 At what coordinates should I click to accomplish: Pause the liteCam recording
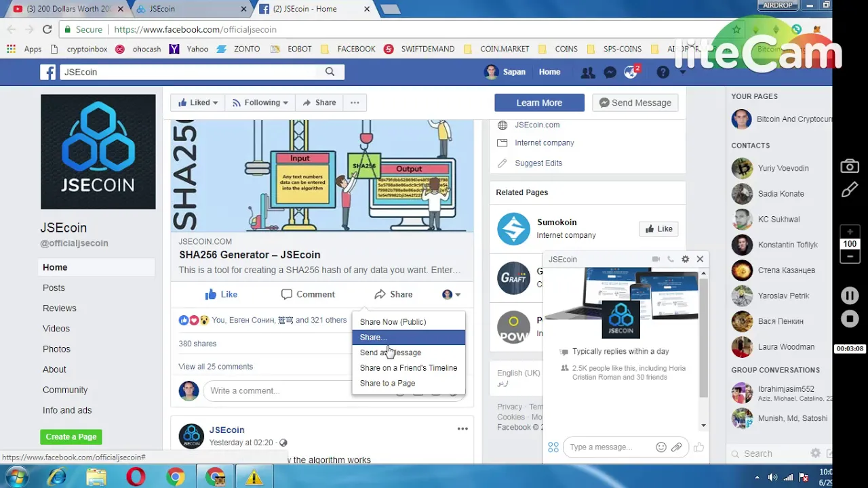[850, 296]
